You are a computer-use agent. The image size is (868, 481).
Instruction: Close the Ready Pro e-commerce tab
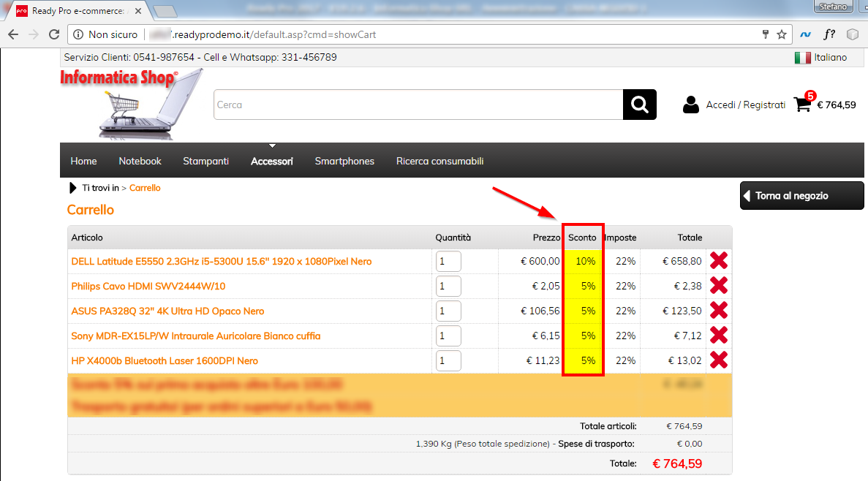(137, 10)
